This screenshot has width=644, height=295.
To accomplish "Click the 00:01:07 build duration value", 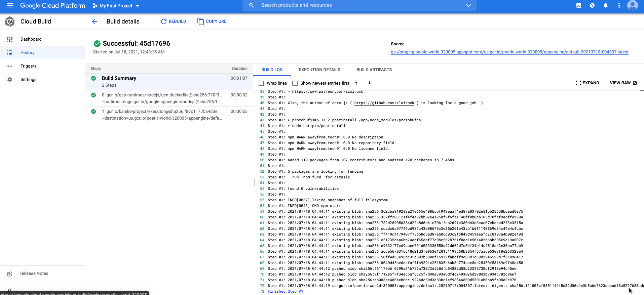I will click(x=239, y=78).
